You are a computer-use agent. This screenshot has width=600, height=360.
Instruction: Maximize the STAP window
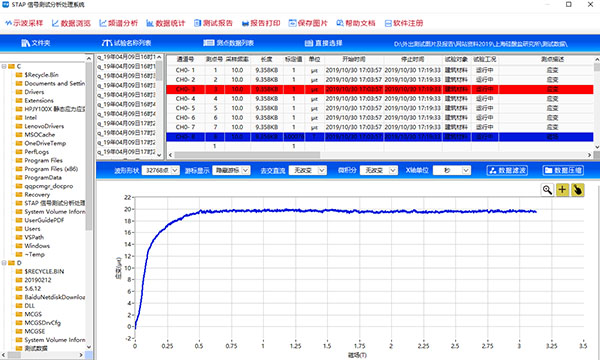[569, 4]
